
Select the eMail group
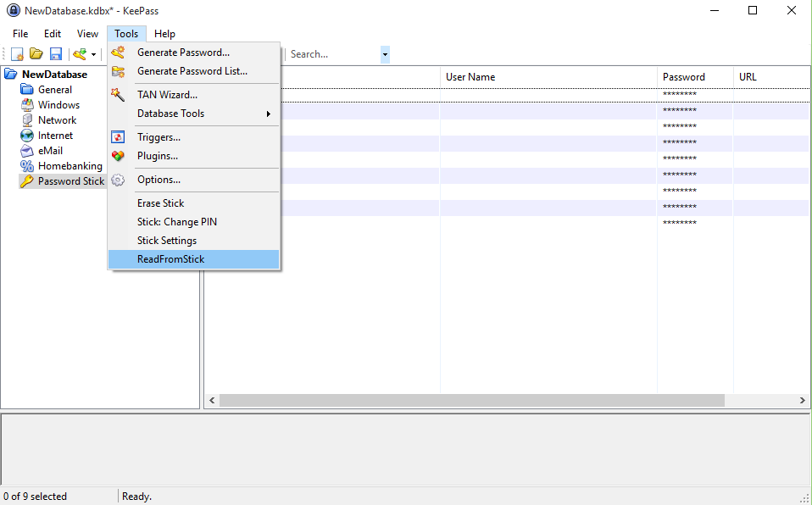(x=50, y=151)
